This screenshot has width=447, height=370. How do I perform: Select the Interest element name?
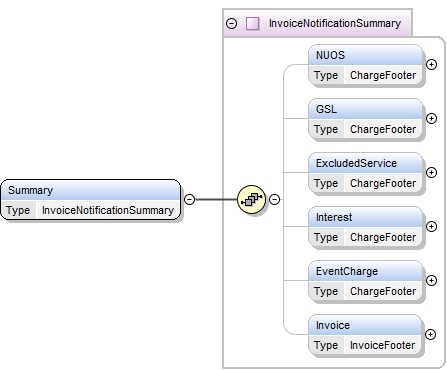pos(334,217)
